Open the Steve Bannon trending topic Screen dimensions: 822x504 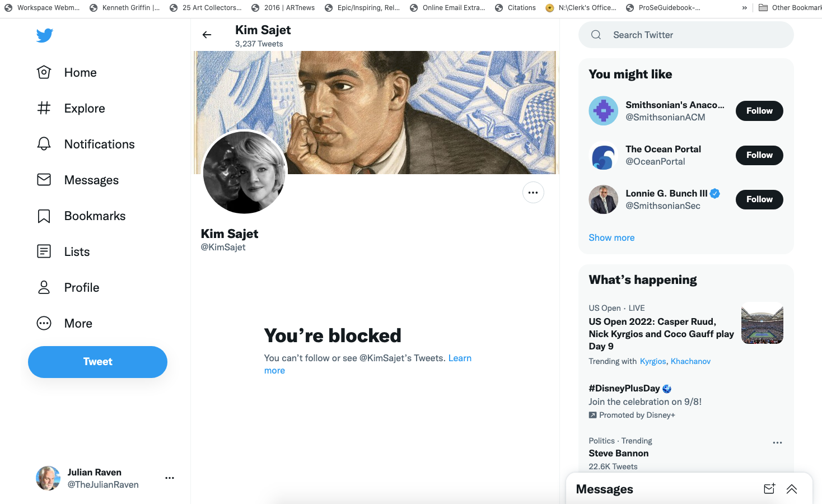click(x=619, y=453)
